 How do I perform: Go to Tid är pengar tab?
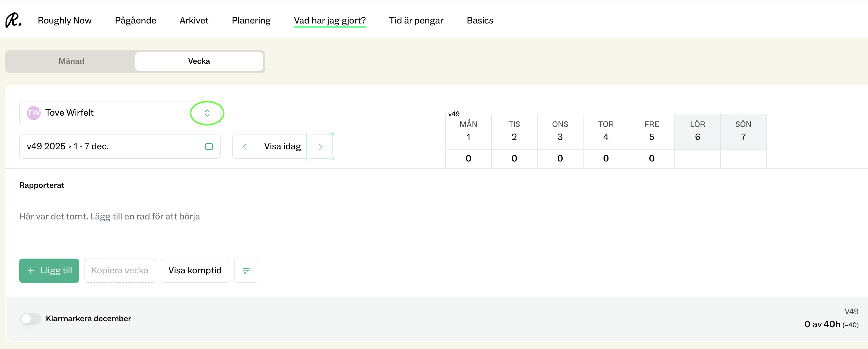pos(416,21)
